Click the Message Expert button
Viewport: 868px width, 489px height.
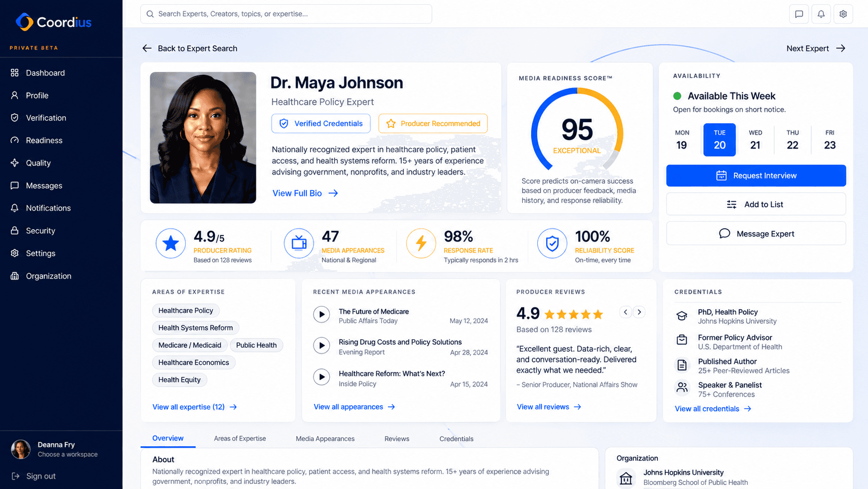tap(756, 233)
